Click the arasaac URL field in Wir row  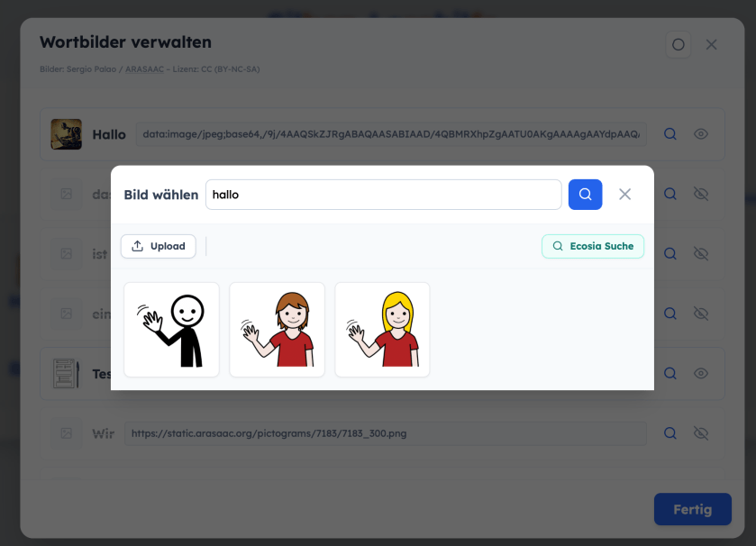click(385, 433)
